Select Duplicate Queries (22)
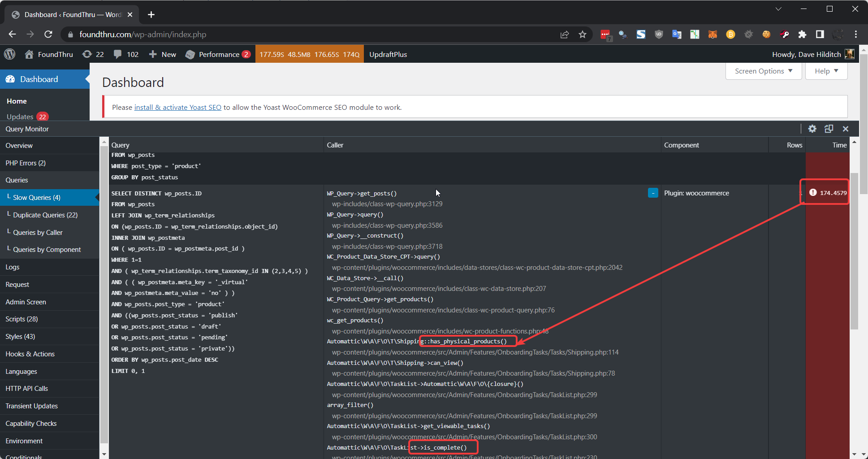This screenshot has width=868, height=459. point(49,215)
